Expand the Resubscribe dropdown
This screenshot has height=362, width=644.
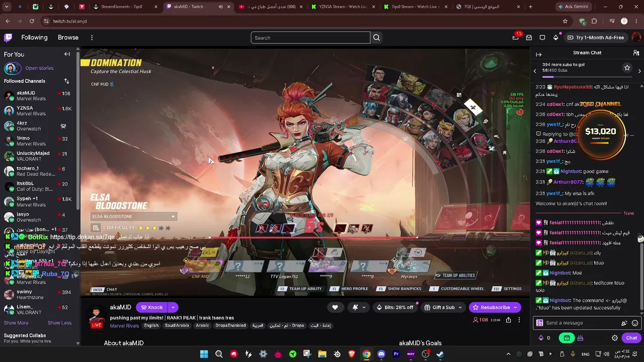(515, 307)
